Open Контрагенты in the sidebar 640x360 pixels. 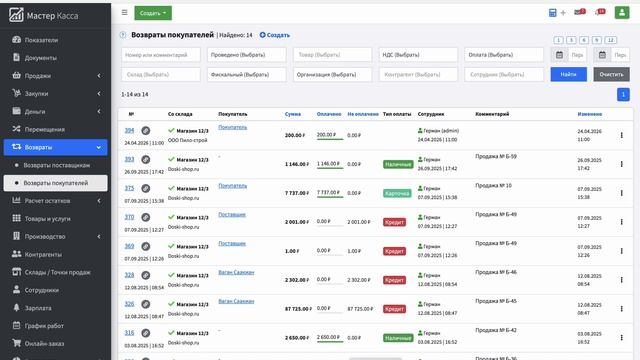tap(56, 254)
